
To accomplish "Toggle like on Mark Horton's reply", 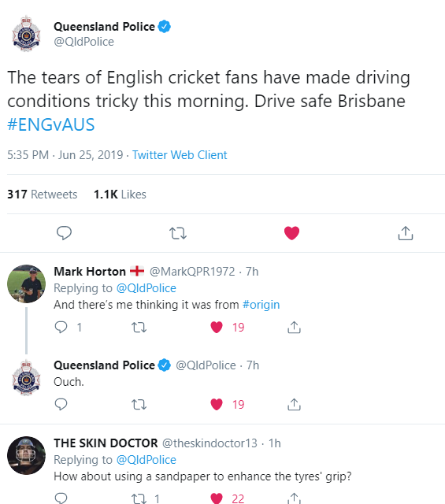I will coord(217,328).
